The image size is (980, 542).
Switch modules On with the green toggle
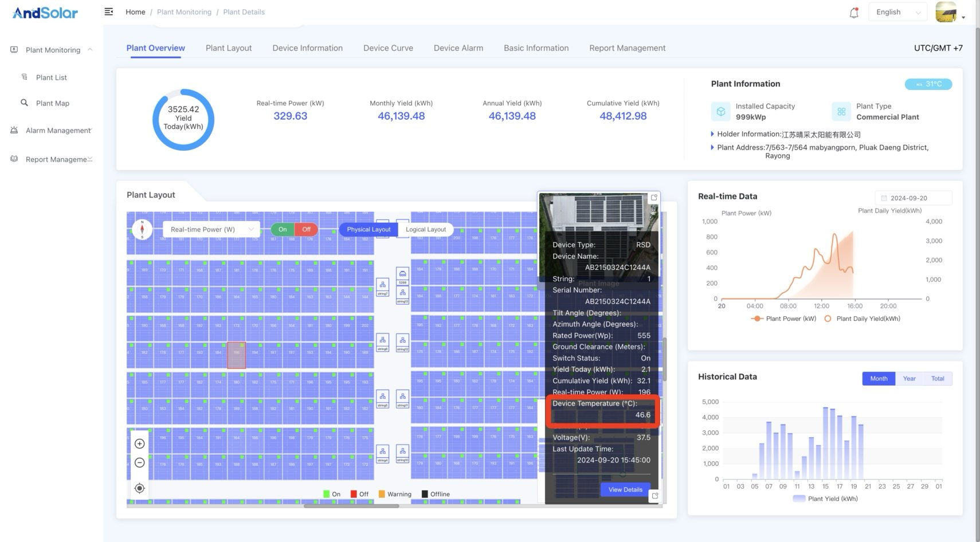coord(283,229)
